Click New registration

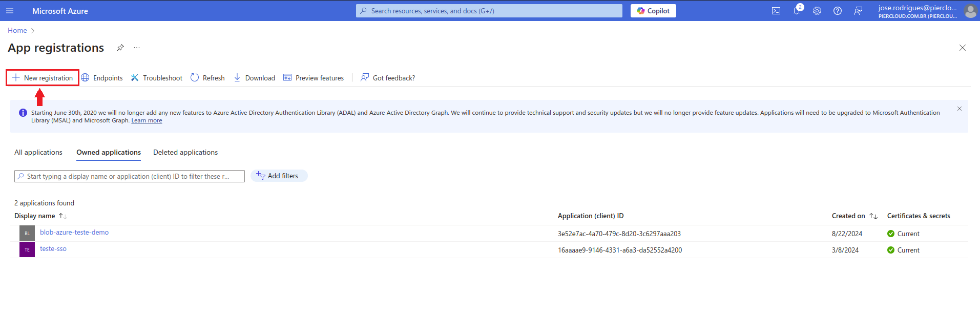tap(43, 78)
